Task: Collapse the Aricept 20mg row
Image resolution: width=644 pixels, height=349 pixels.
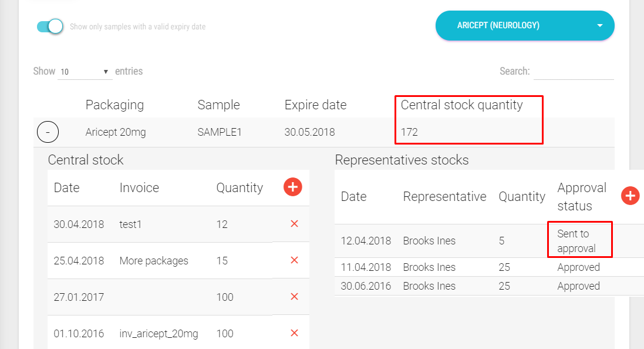Action: click(x=48, y=132)
